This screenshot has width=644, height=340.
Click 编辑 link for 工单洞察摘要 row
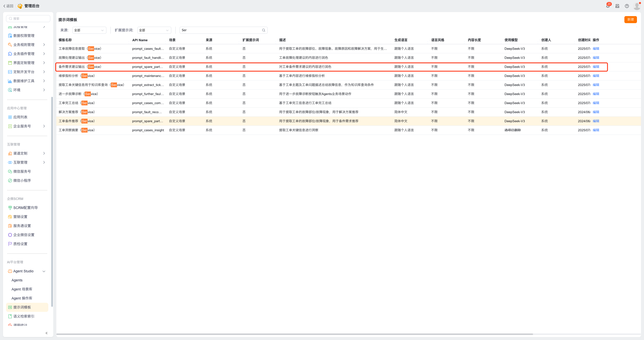tap(596, 130)
